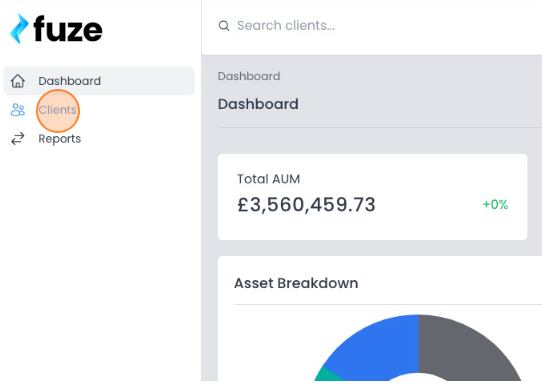
Task: Click the fuze logo
Action: 56,29
